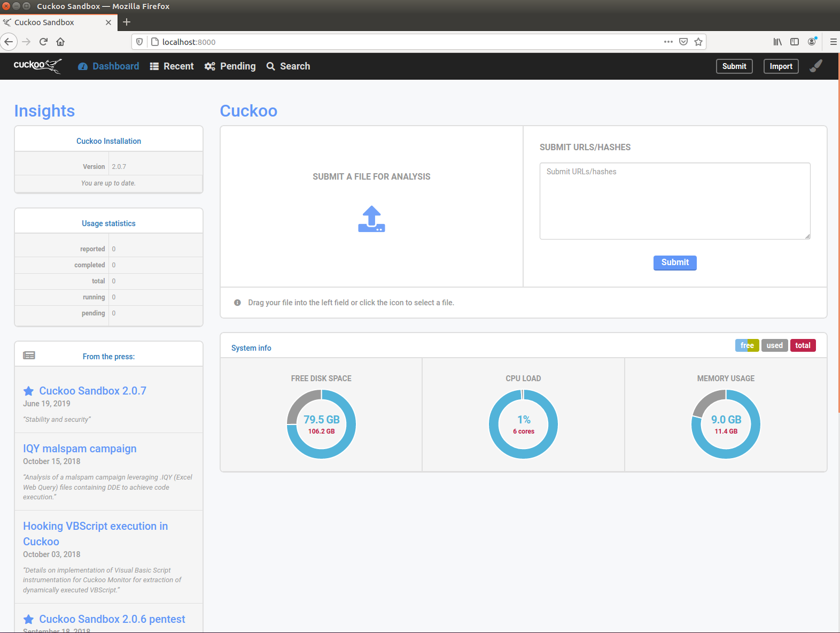
Task: Open the Firefox Library icon
Action: click(777, 42)
